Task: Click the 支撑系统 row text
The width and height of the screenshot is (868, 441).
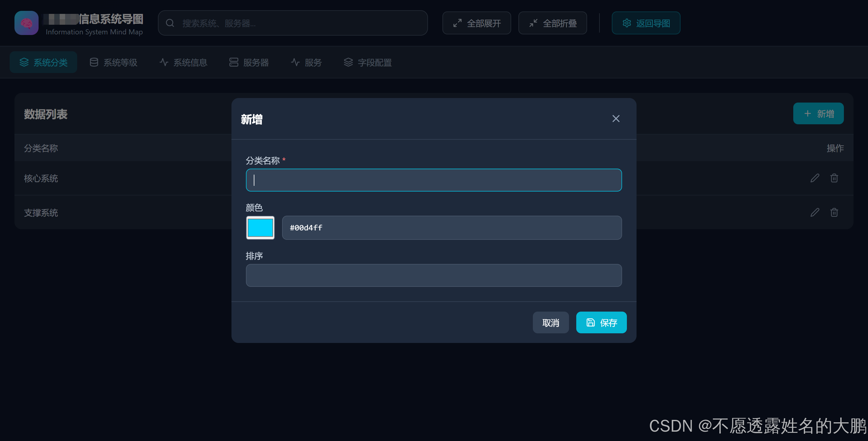Action: (x=41, y=213)
